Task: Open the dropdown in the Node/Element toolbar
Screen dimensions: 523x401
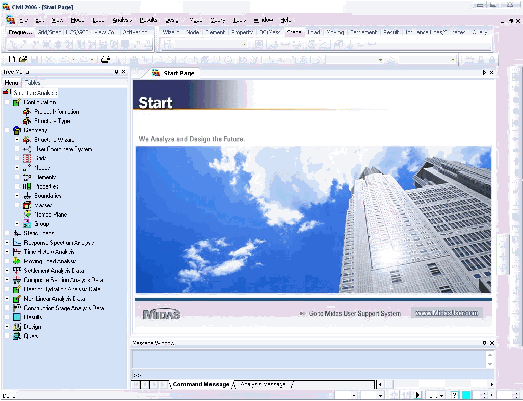Action: click(244, 44)
